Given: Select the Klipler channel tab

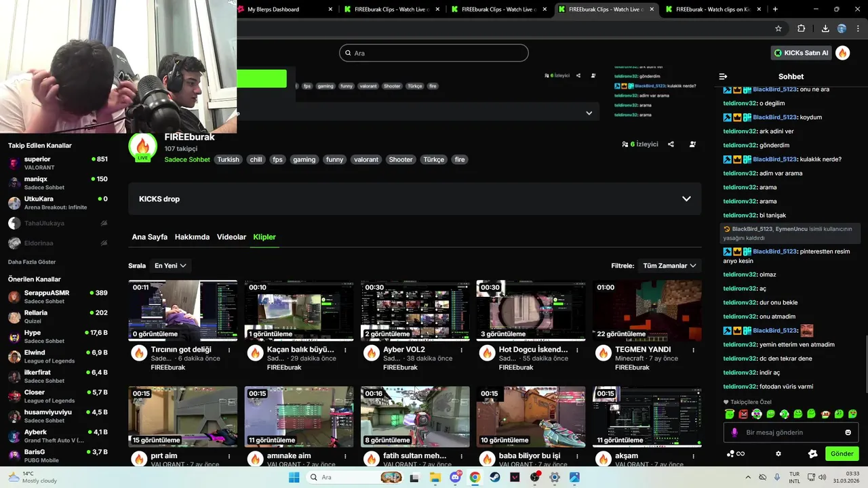Looking at the screenshot, I should 264,237.
